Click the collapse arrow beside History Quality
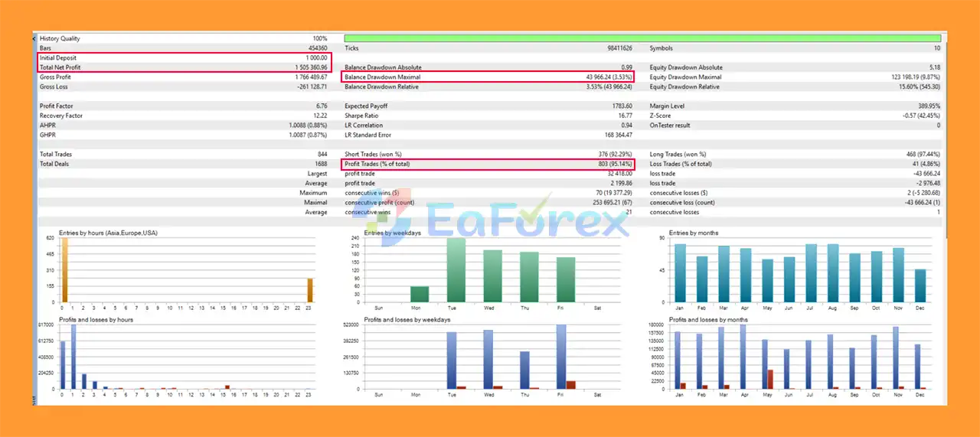Screen dimensions: 980x437 click(x=34, y=38)
